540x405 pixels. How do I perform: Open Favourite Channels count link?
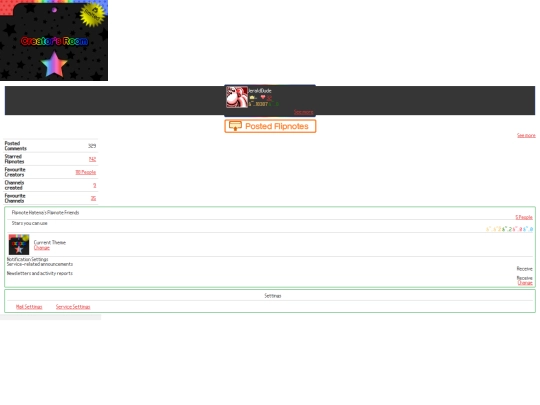click(x=93, y=198)
